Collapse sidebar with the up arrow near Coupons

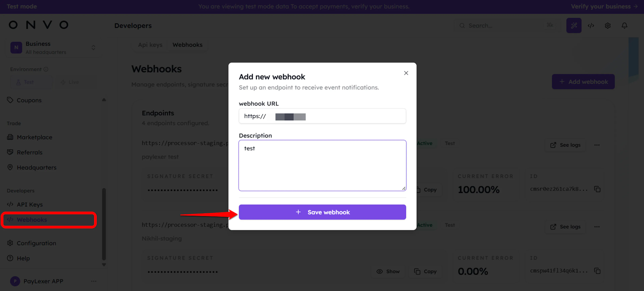pos(104,100)
